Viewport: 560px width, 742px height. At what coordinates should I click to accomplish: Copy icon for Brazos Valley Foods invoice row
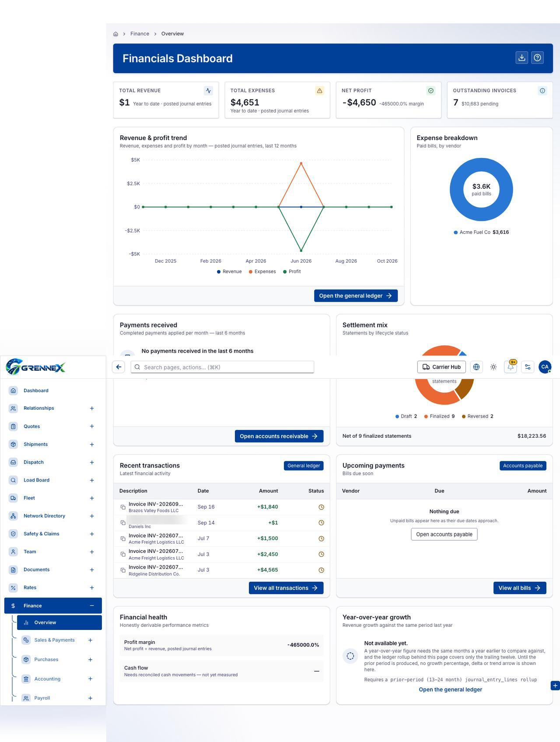[123, 507]
